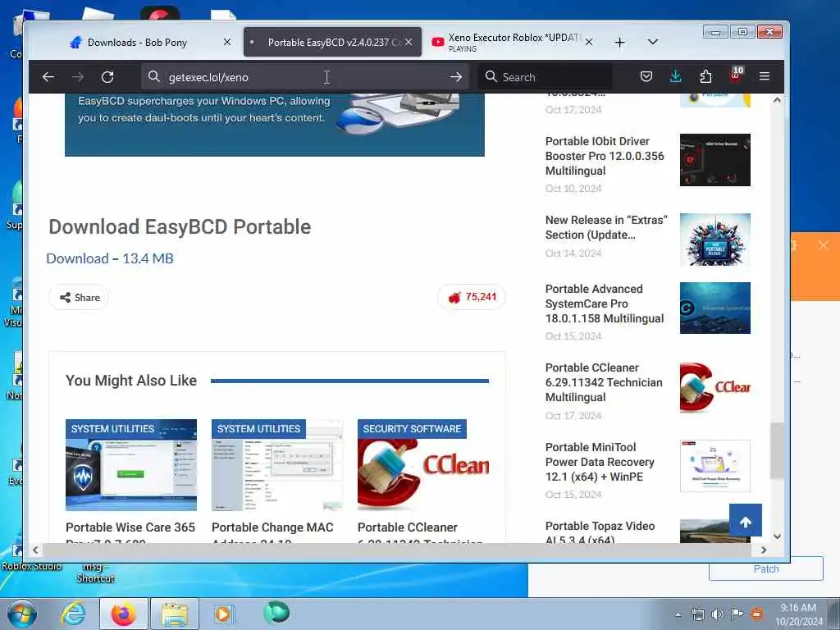840x630 pixels.
Task: Show hidden system tray icons arrow
Action: pos(678,615)
